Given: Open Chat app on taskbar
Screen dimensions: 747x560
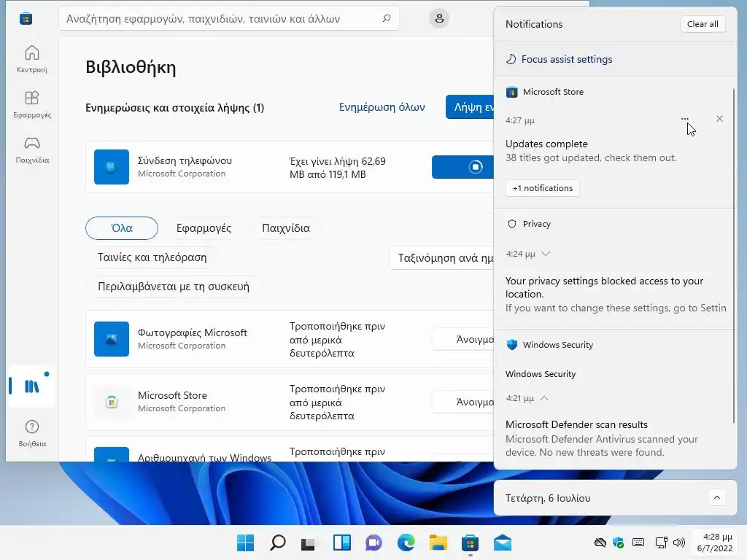Looking at the screenshot, I should pyautogui.click(x=374, y=542).
